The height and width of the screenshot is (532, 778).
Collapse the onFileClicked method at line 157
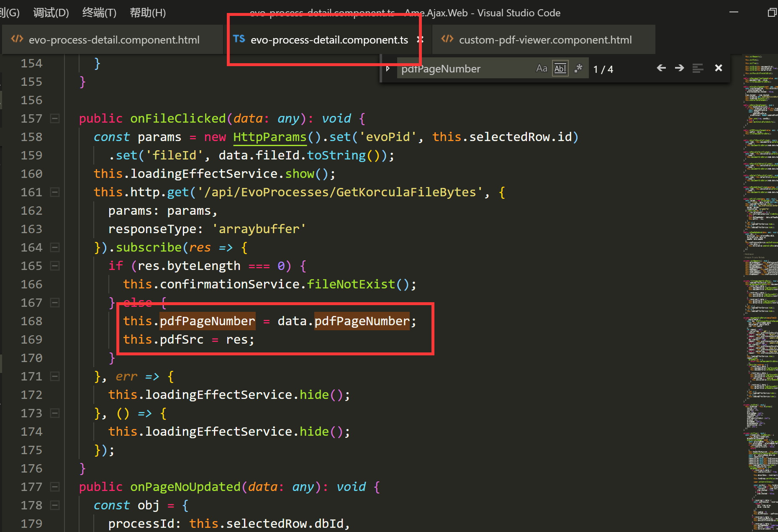pyautogui.click(x=55, y=118)
